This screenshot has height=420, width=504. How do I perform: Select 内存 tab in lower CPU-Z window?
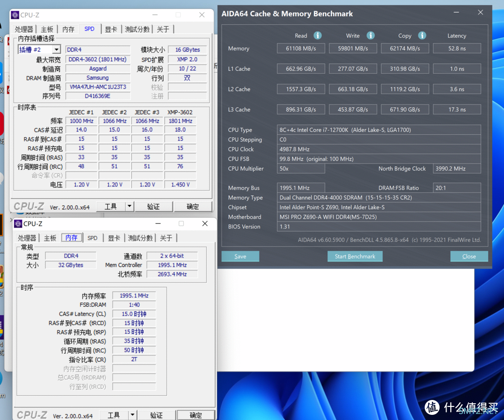tap(72, 238)
